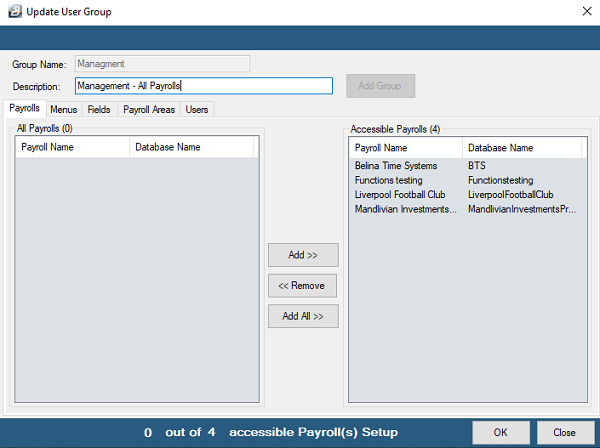The image size is (600, 448).
Task: Click the Add Group button
Action: click(x=380, y=86)
